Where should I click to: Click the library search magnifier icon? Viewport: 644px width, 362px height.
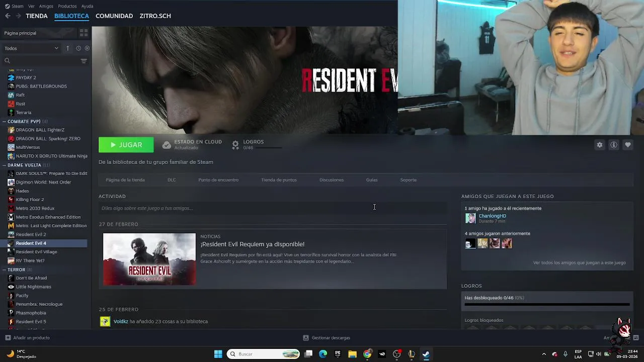[x=7, y=61]
